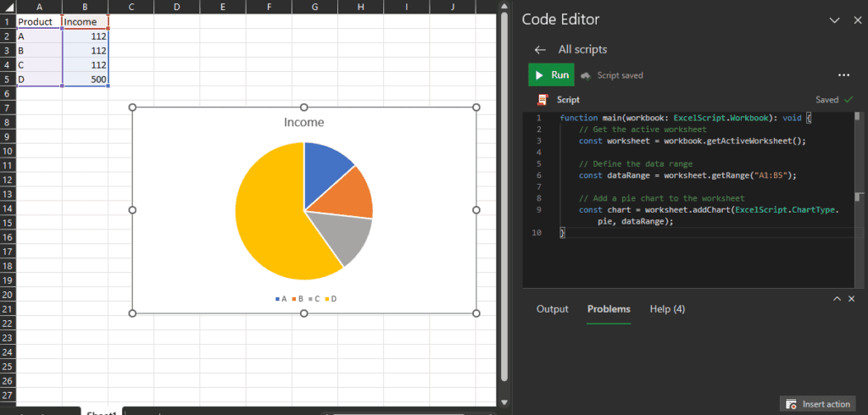Collapse the Problems panel with the chevron
Screen dimensions: 868x415
coord(837,299)
